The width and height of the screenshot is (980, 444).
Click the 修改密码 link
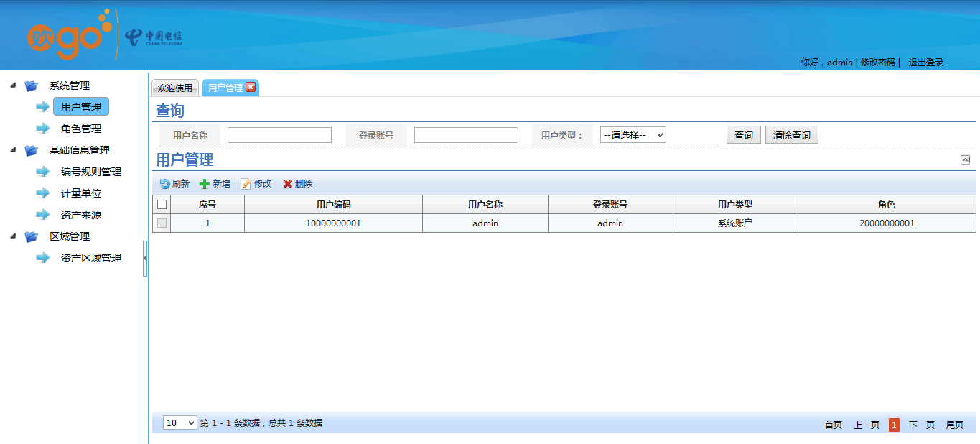tap(878, 63)
